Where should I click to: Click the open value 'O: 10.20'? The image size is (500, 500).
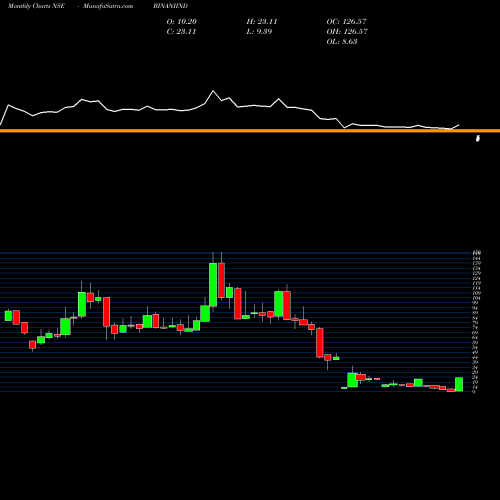[x=182, y=22]
